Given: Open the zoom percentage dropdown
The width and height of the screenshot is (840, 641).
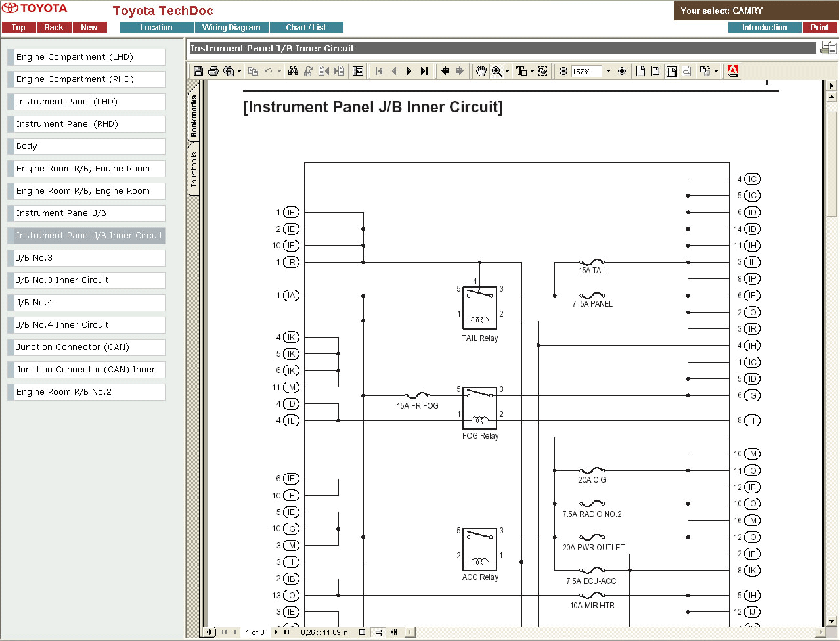Looking at the screenshot, I should (608, 71).
